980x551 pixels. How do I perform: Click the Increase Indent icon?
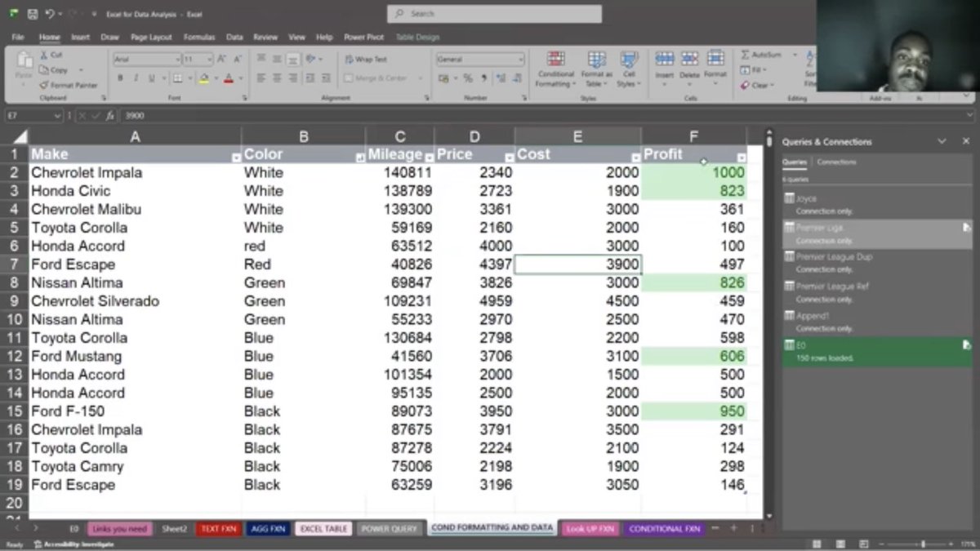324,78
